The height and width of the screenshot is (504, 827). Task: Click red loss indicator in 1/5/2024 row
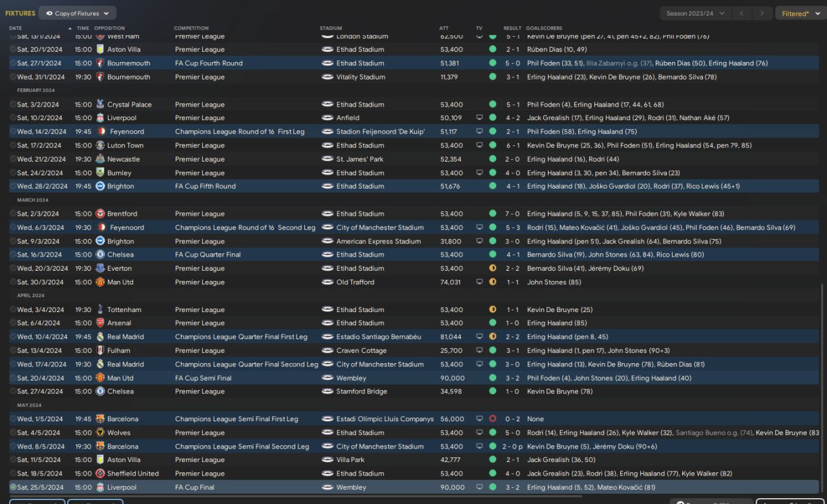point(492,419)
